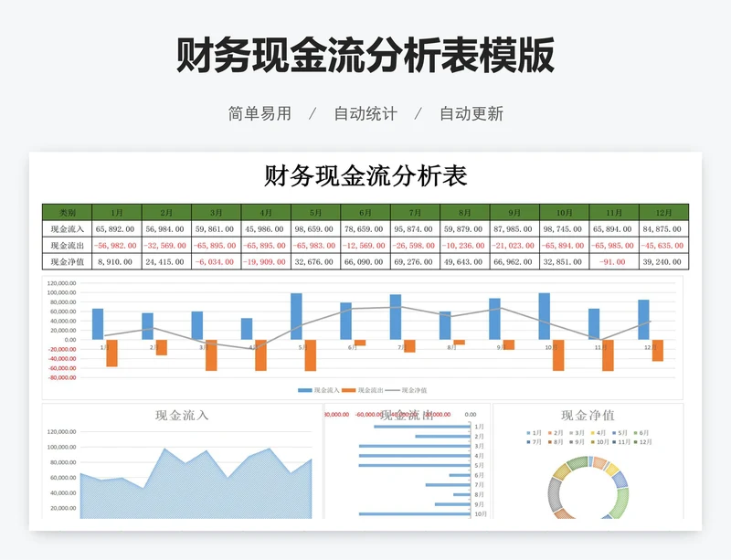Click the red net value cell -91.00

coord(614,261)
